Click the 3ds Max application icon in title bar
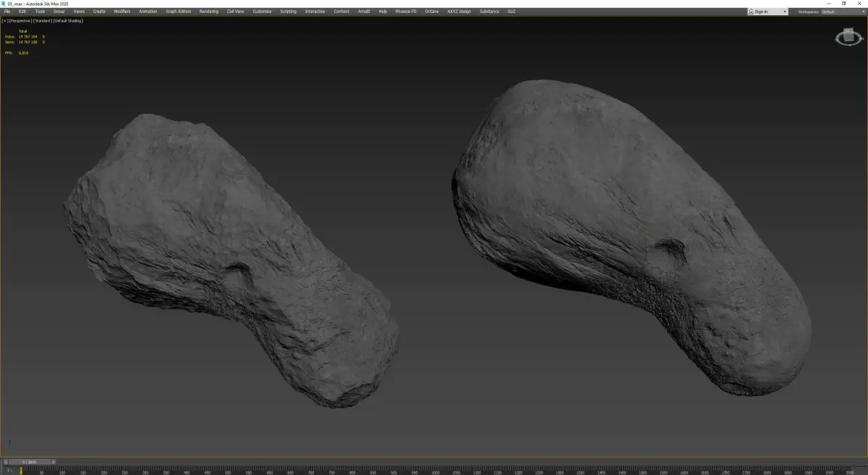Screen dimensions: 868x475 click(4, 4)
